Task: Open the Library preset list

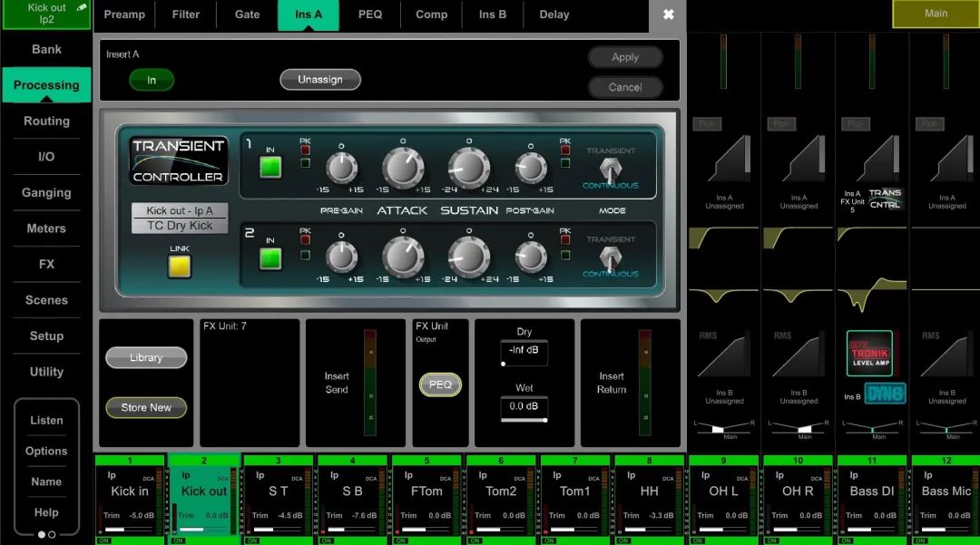Action: click(146, 358)
